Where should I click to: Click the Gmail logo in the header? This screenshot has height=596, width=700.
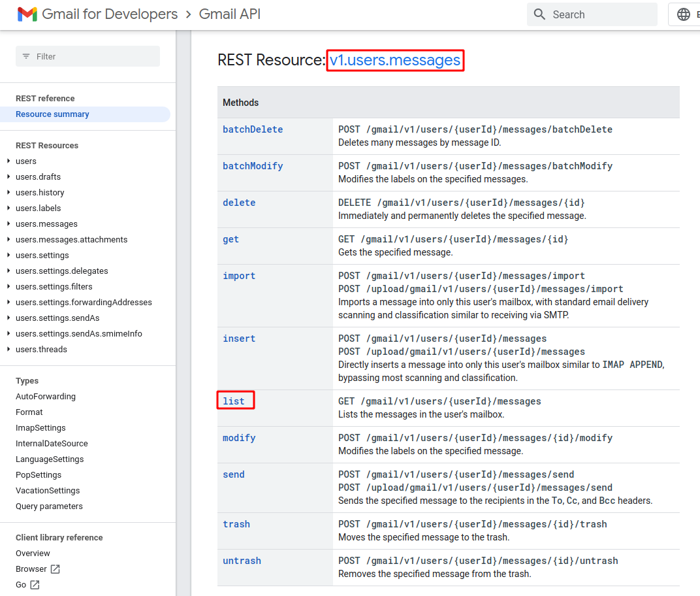click(x=26, y=14)
